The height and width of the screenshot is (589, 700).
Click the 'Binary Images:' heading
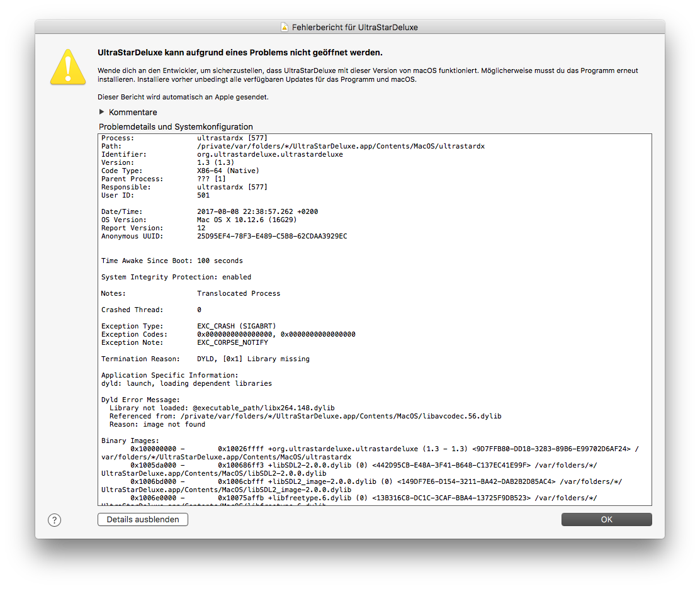coord(130,440)
